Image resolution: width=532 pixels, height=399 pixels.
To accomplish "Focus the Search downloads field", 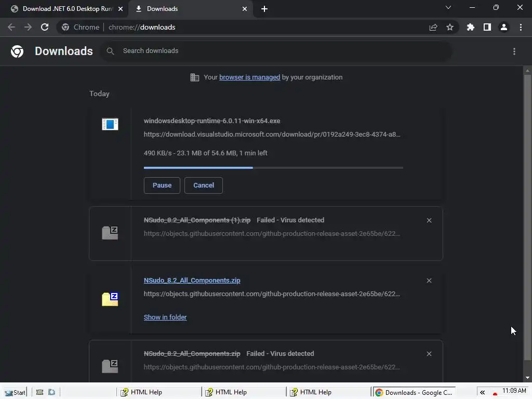I will 276,51.
